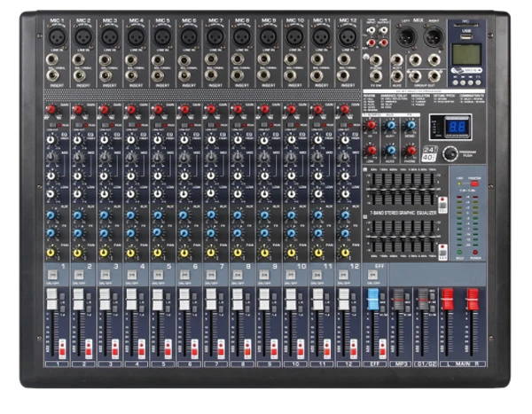Toggle channel 12 ON button
The height and width of the screenshot is (414, 532).
click(x=343, y=275)
